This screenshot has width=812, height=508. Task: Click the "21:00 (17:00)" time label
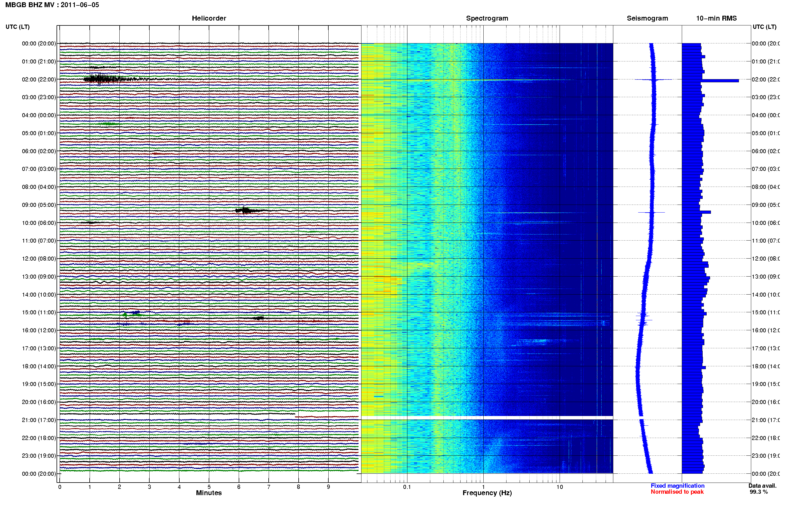[39, 420]
